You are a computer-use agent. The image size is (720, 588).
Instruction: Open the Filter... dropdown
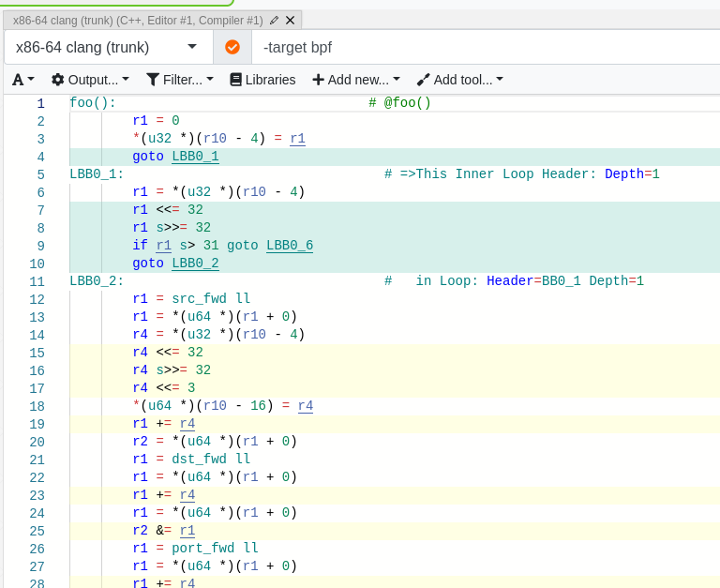pyautogui.click(x=180, y=80)
